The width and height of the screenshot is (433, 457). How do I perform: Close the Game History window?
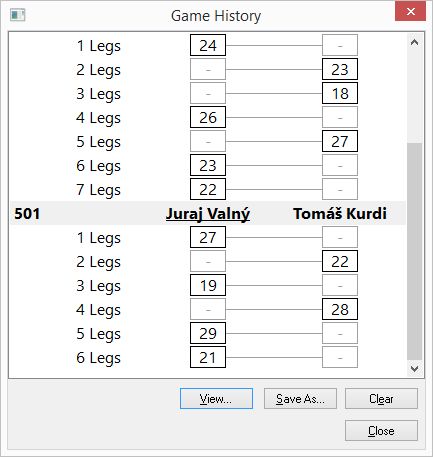tap(410, 12)
